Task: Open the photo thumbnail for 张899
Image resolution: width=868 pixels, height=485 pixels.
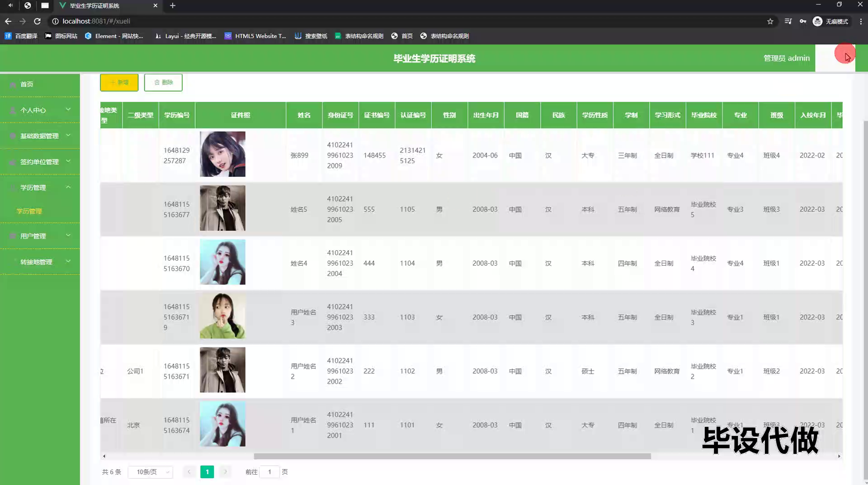Action: [x=222, y=154]
